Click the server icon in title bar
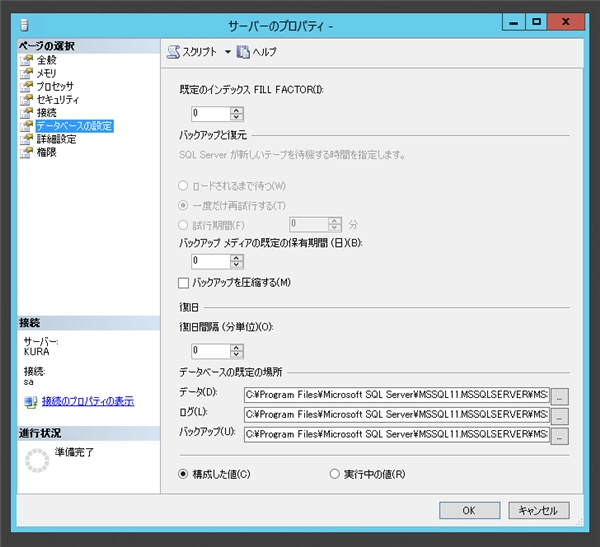This screenshot has width=600, height=547. pos(24,25)
